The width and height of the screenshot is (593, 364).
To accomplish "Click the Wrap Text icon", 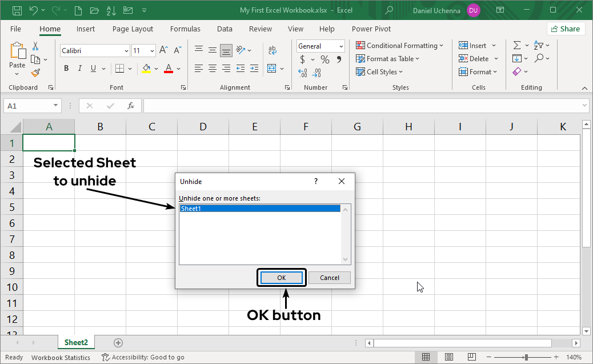I will click(273, 49).
